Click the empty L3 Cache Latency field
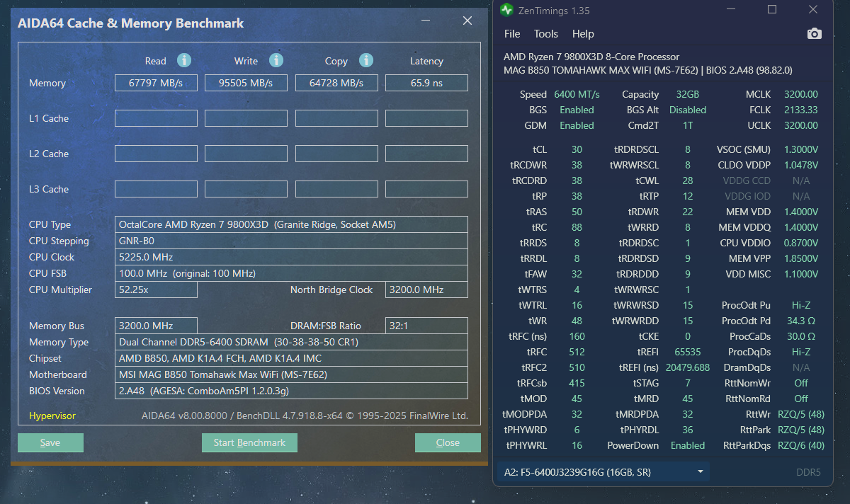Image resolution: width=850 pixels, height=504 pixels. pos(426,189)
